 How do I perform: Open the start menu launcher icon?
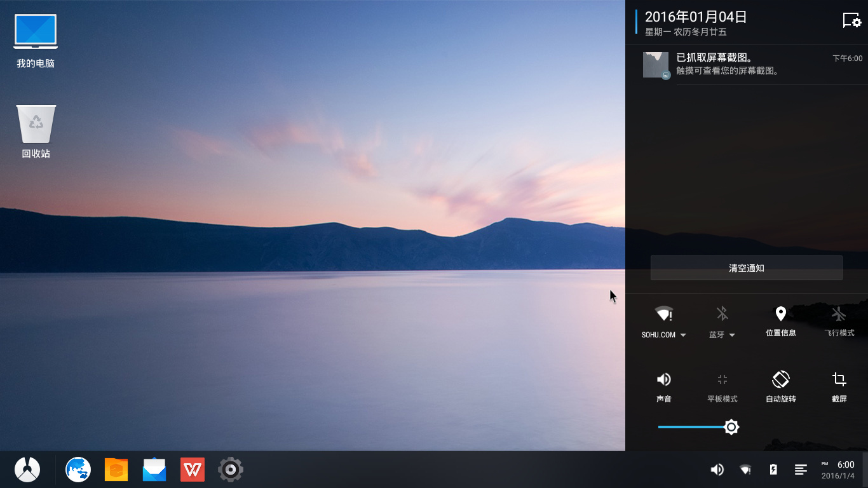click(27, 470)
